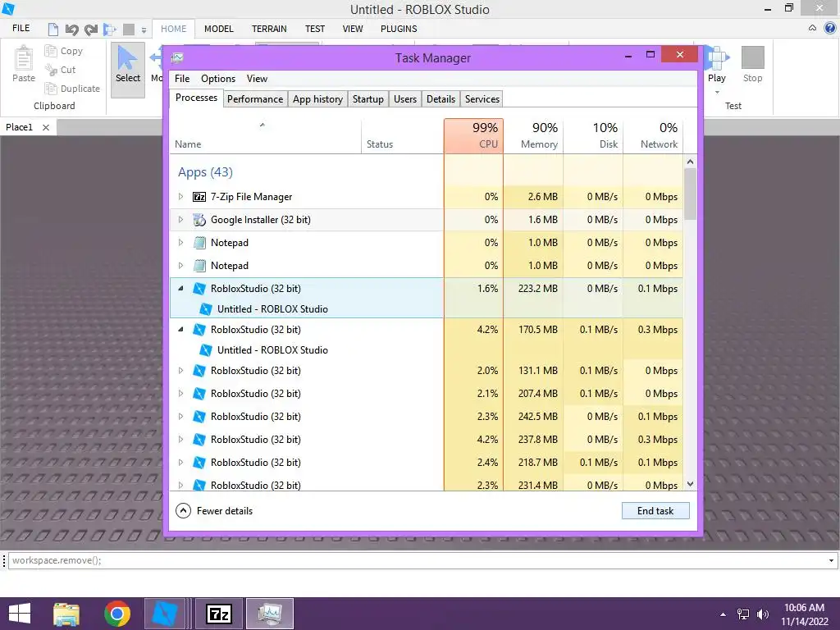
Task: Sort processes by the Network column header
Action: click(x=654, y=136)
